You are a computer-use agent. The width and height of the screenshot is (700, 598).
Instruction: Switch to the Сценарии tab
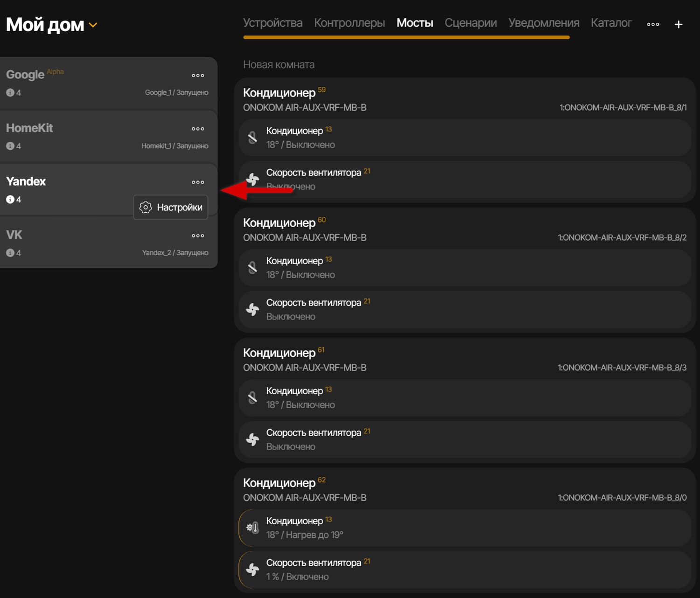pyautogui.click(x=470, y=22)
